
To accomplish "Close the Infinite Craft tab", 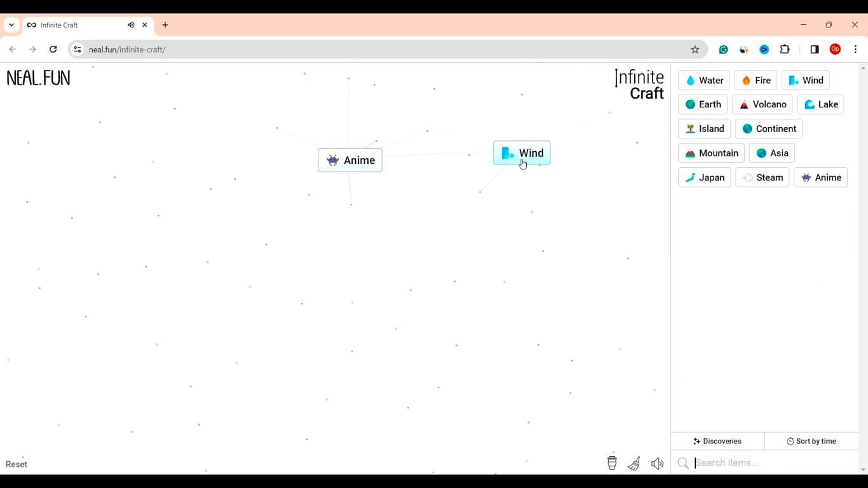I will (x=145, y=25).
